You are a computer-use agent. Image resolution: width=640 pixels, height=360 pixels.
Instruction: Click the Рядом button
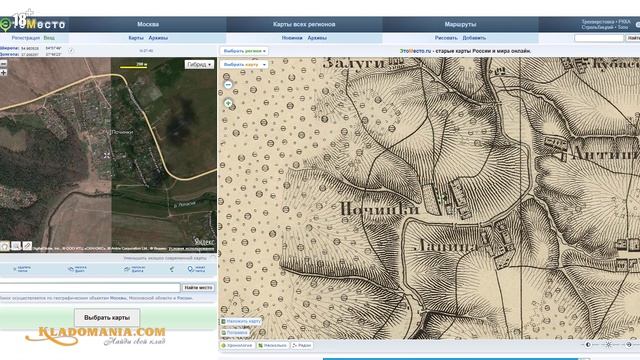pyautogui.click(x=302, y=345)
